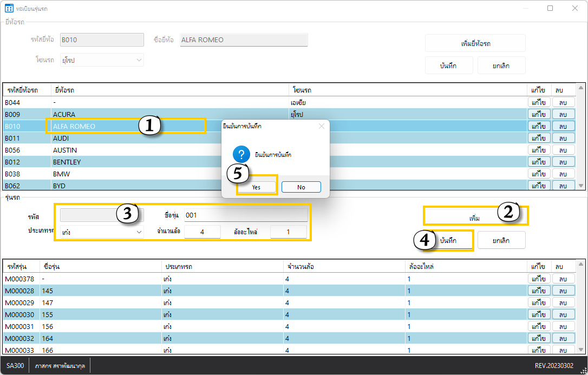Expand the car type dropdown
This screenshot has width=588, height=375.
point(102,232)
